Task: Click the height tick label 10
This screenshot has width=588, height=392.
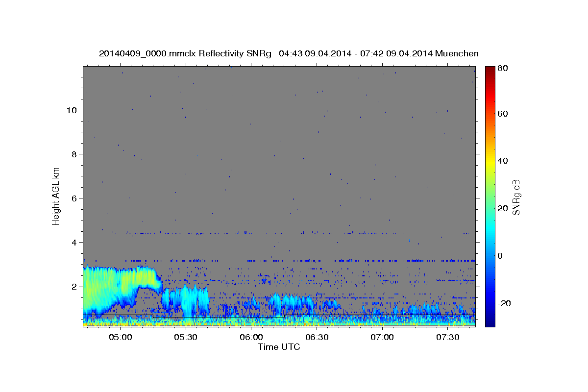Action: [72, 110]
